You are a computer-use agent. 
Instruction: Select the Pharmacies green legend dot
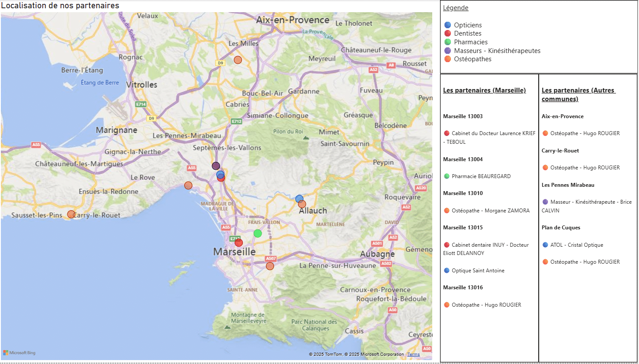pos(447,42)
